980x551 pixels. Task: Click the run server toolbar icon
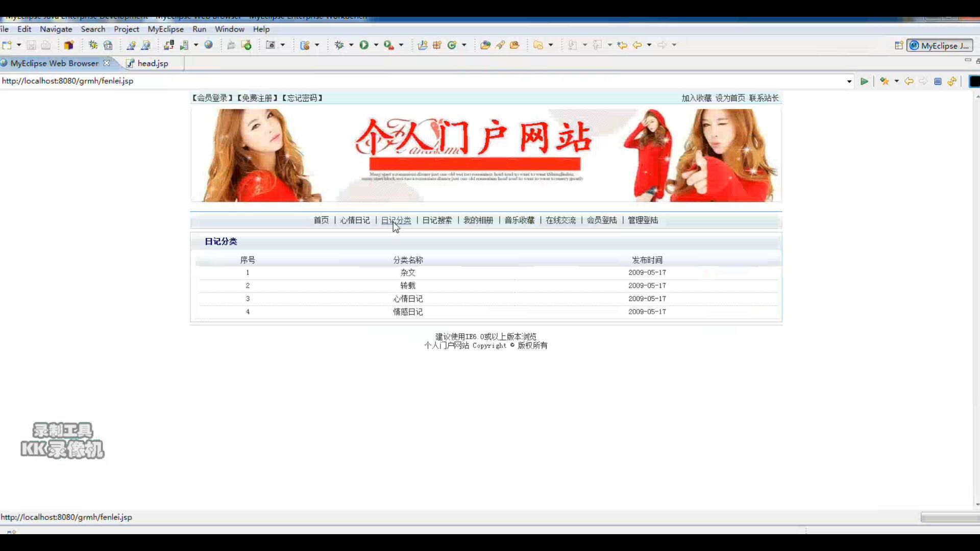pyautogui.click(x=184, y=45)
